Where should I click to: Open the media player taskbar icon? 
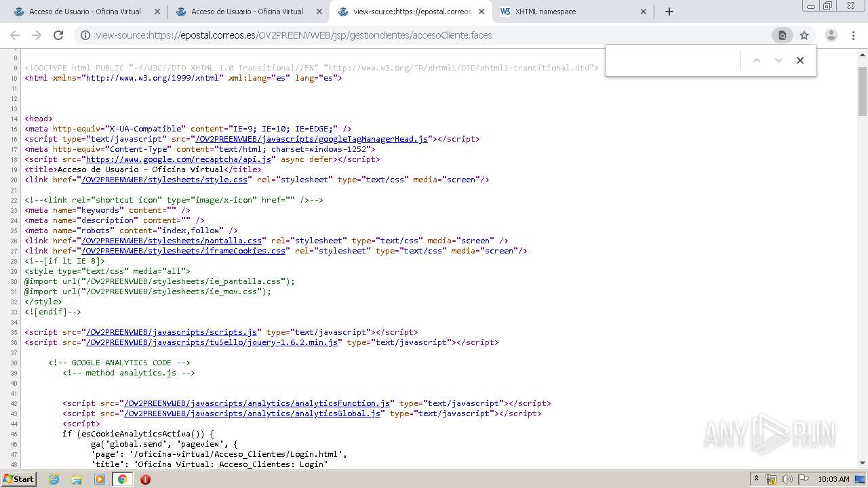pyautogui.click(x=100, y=479)
